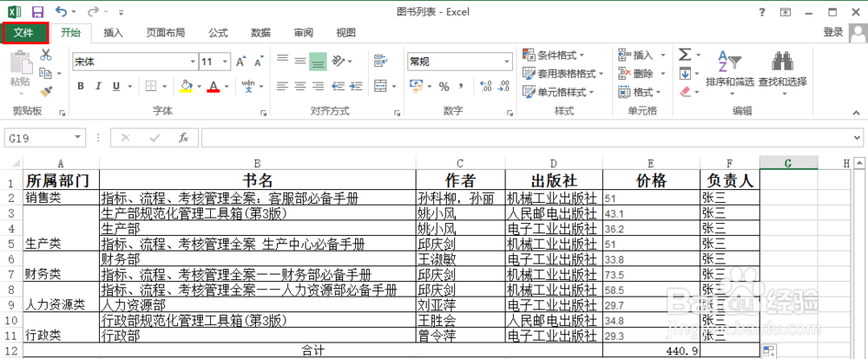Open the font size dropdown showing 11
Image resolution: width=868 pixels, height=359 pixels.
click(226, 62)
